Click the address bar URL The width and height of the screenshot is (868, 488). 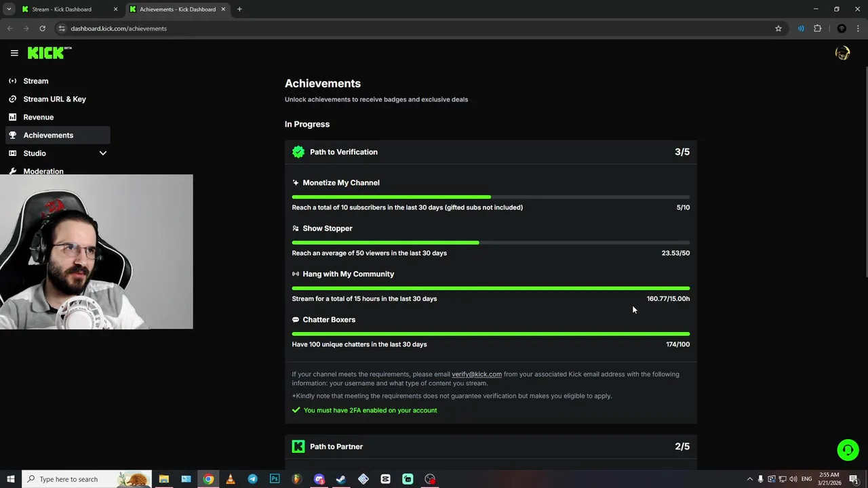coord(119,28)
